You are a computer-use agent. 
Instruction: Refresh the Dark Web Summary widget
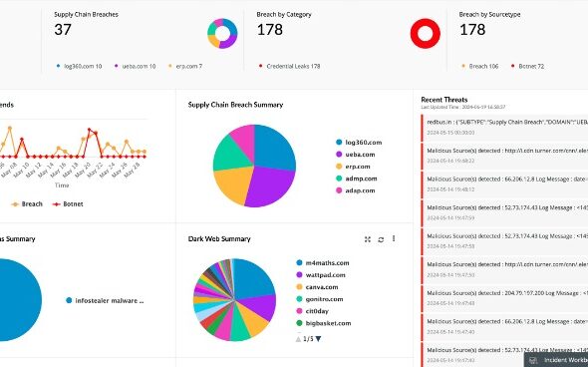click(381, 239)
